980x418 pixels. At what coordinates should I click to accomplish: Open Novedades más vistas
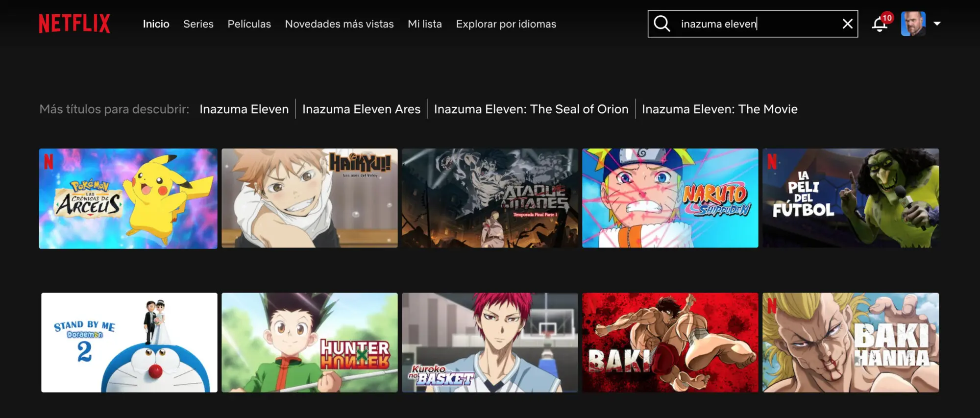[x=339, y=24]
